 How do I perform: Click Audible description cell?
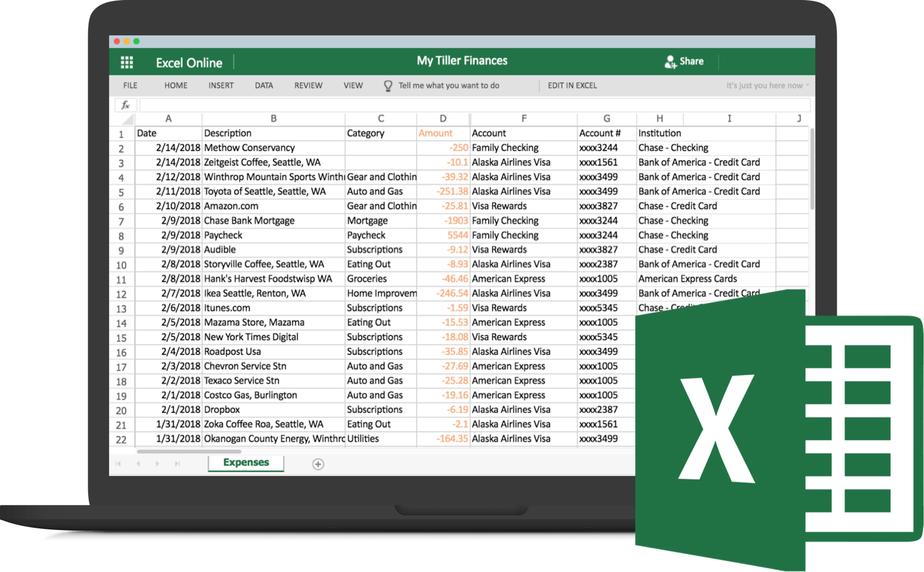tap(273, 250)
